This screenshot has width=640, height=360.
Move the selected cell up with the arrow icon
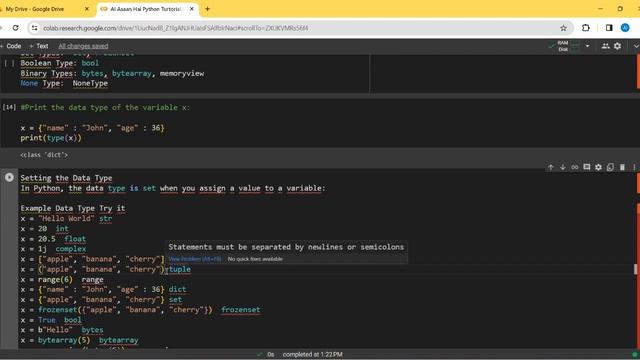pyautogui.click(x=551, y=167)
